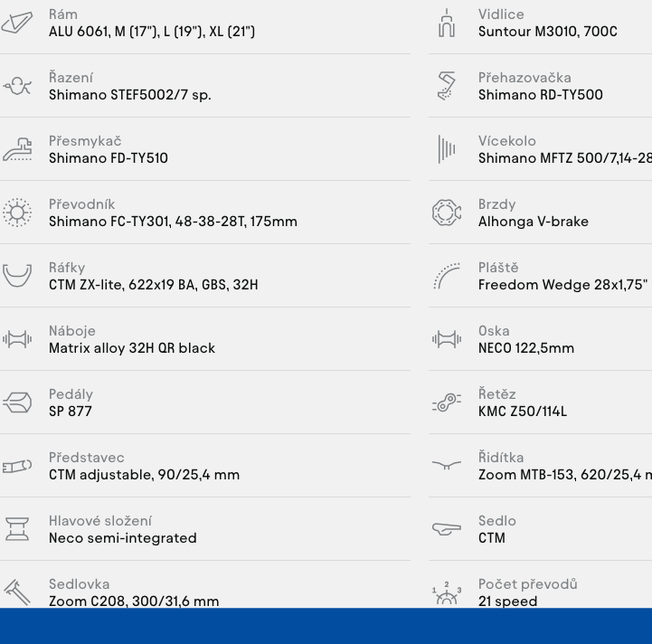
Task: Click the hub icon next to Náboje
Action: [x=17, y=339]
